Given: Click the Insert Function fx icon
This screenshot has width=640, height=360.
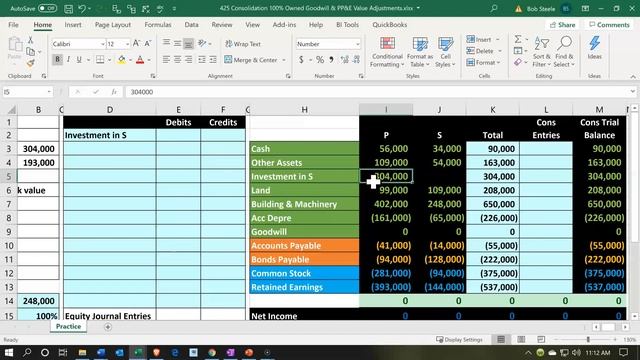Looking at the screenshot, I should [x=114, y=92].
